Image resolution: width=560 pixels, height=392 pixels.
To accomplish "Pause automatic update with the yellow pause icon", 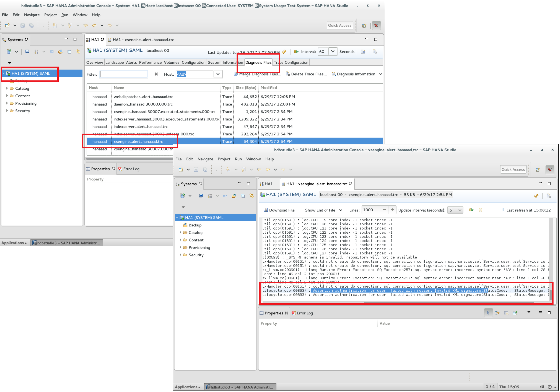I will [481, 210].
